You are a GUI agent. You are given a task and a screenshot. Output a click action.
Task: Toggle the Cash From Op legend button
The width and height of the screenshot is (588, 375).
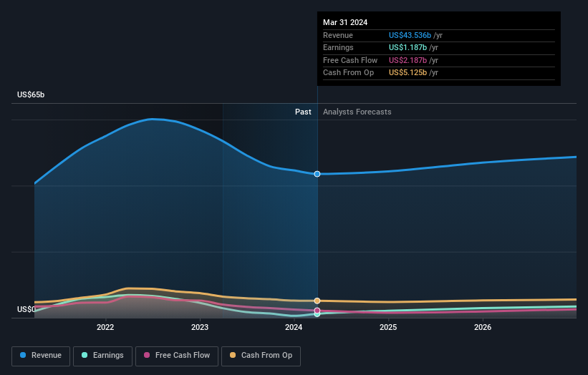(261, 356)
